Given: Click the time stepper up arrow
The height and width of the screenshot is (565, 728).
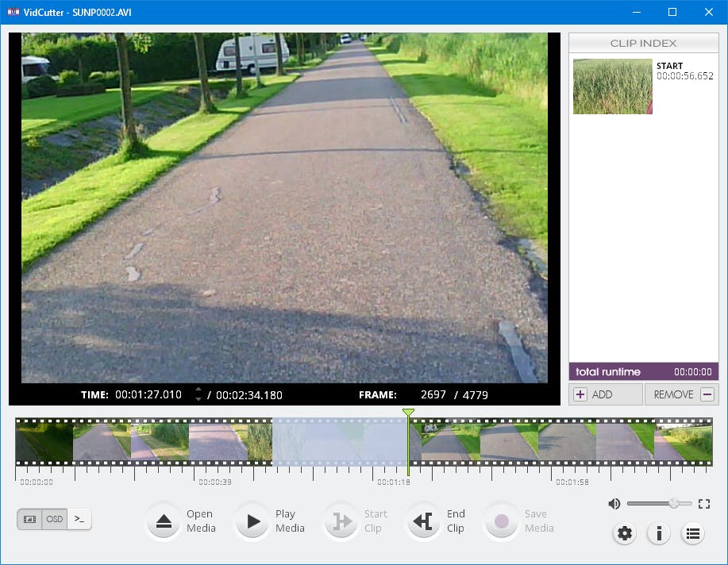Looking at the screenshot, I should (198, 390).
